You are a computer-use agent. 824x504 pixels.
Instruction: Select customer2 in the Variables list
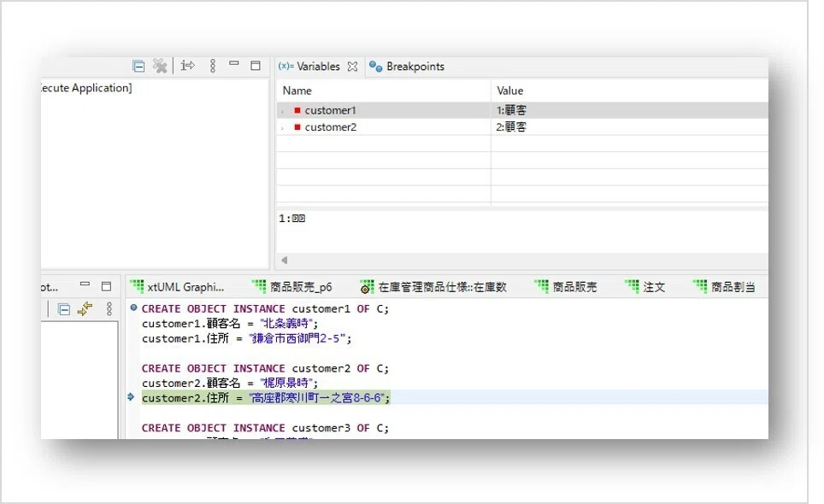pos(331,127)
